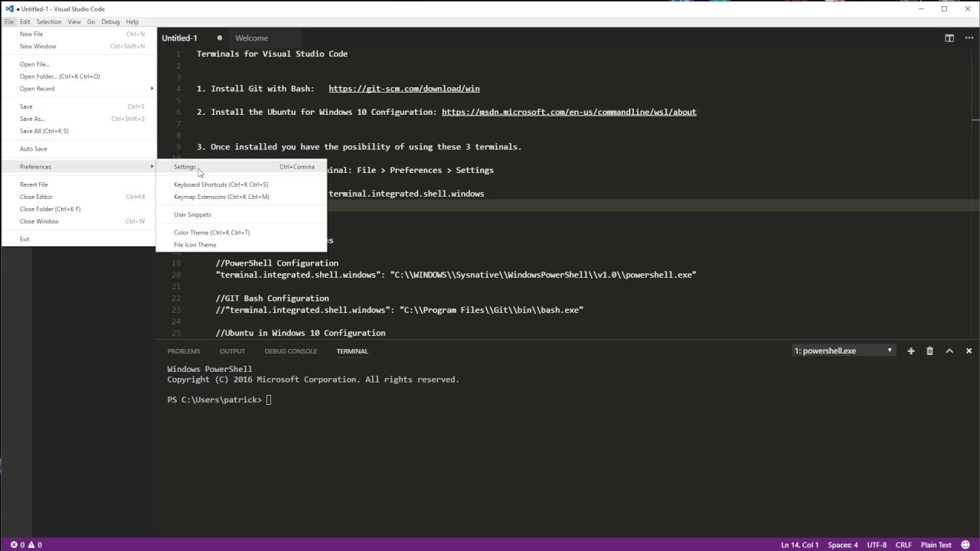
Task: Add a new terminal with plus icon
Action: tap(911, 350)
